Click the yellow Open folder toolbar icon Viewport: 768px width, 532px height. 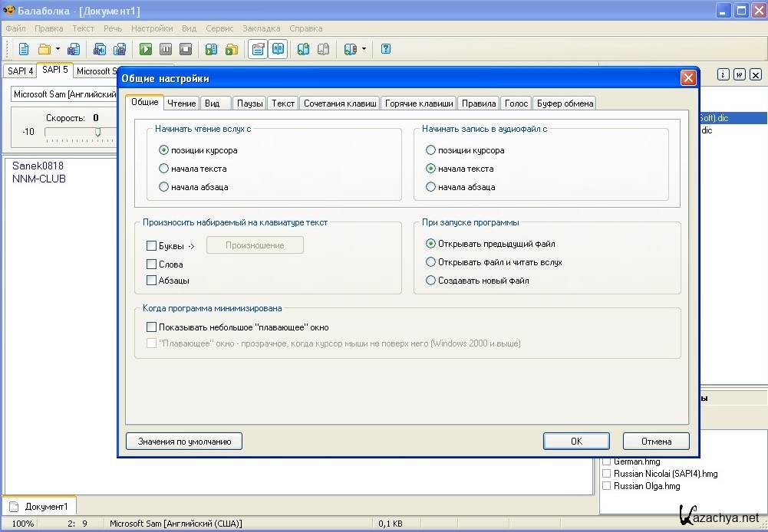(x=44, y=49)
